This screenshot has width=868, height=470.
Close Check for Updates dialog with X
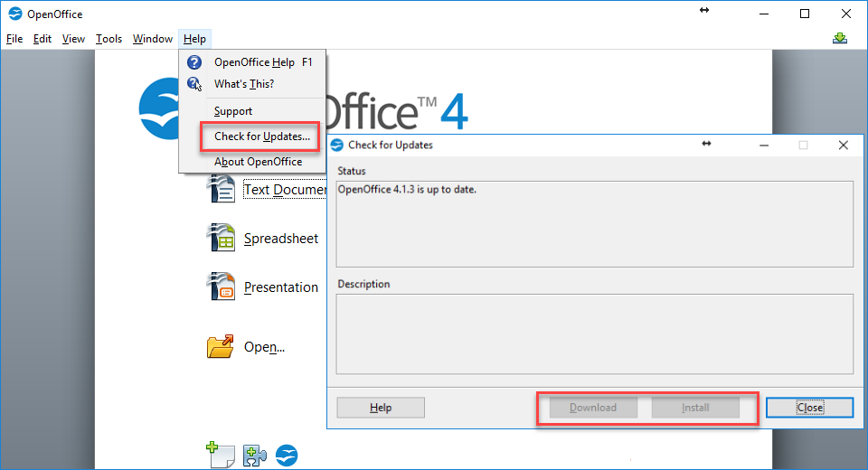[x=843, y=145]
